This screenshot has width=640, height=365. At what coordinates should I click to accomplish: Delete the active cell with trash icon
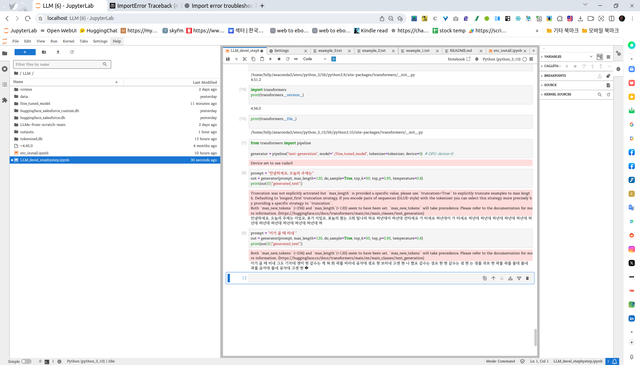527,278
